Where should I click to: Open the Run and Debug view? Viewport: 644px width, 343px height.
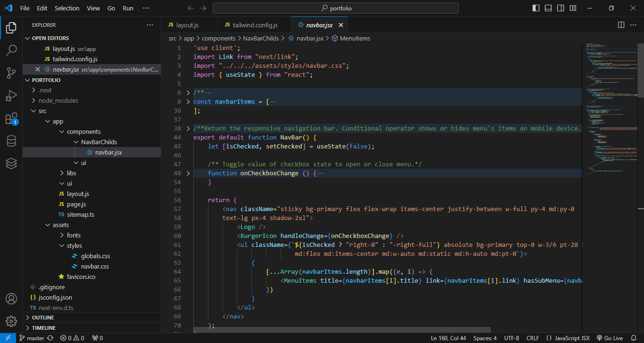point(11,96)
